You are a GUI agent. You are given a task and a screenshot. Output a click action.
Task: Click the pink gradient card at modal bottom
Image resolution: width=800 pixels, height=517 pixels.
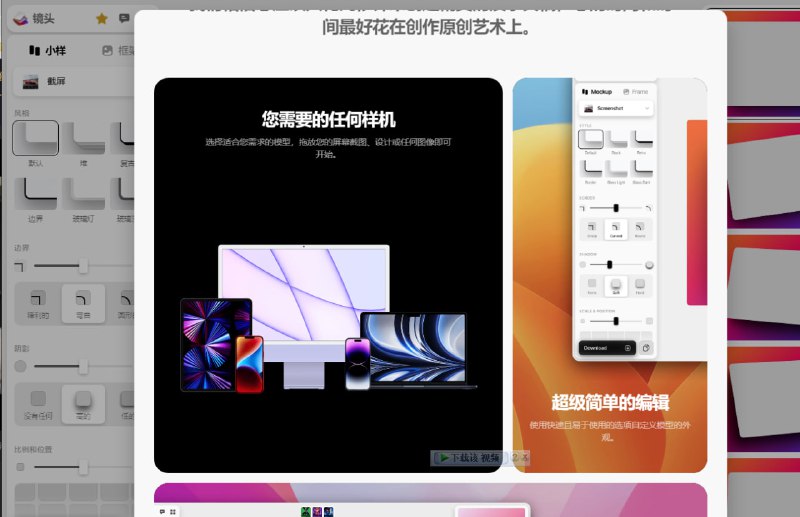pyautogui.click(x=430, y=500)
